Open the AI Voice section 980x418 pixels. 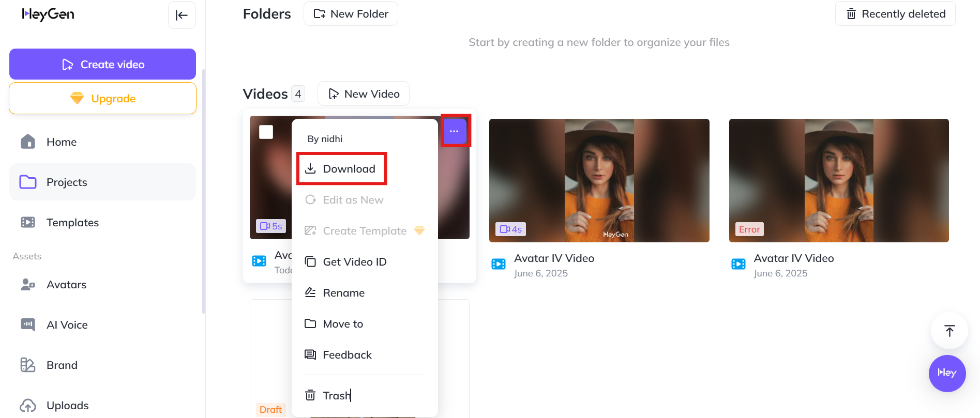[x=67, y=325]
